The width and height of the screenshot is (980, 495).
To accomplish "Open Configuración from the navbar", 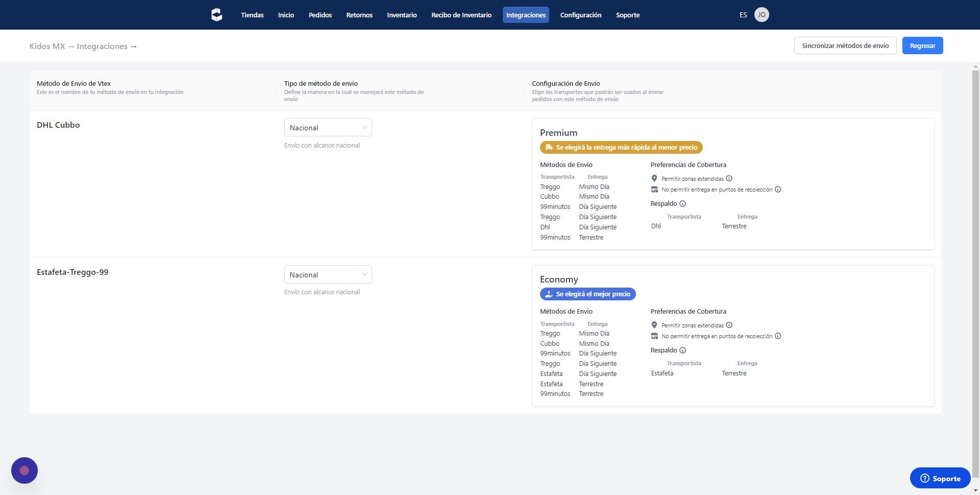I will click(x=581, y=15).
